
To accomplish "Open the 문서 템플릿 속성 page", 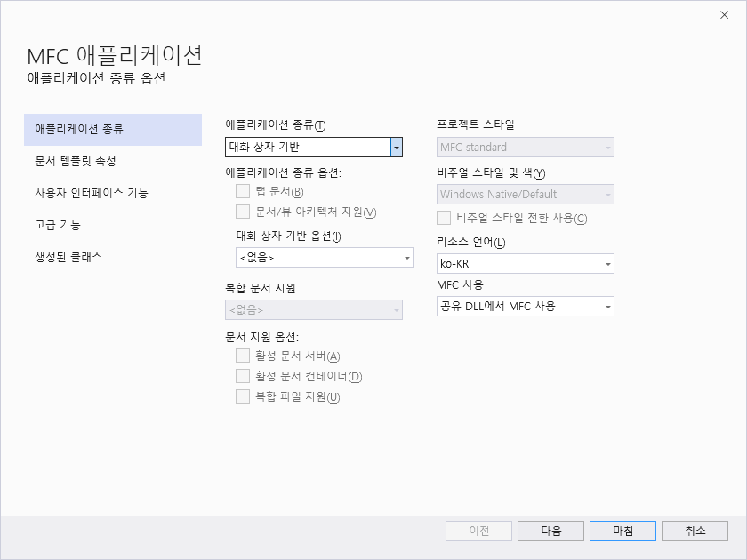I will [113, 162].
